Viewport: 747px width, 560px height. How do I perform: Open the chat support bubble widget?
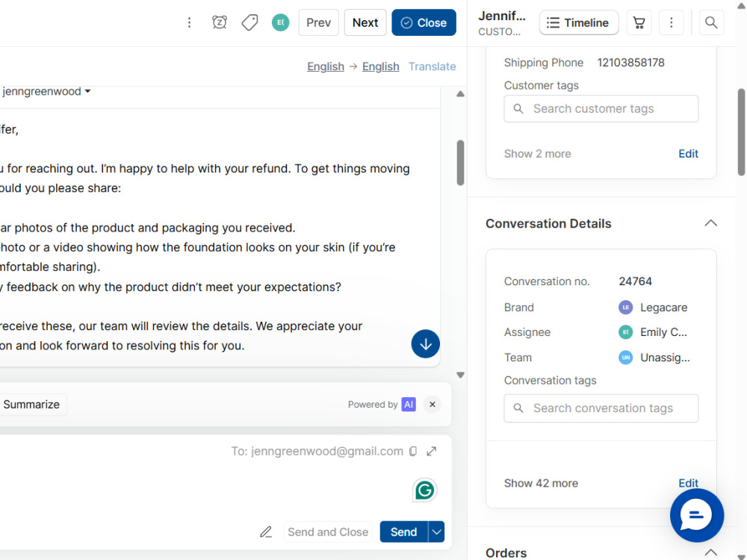[696, 515]
